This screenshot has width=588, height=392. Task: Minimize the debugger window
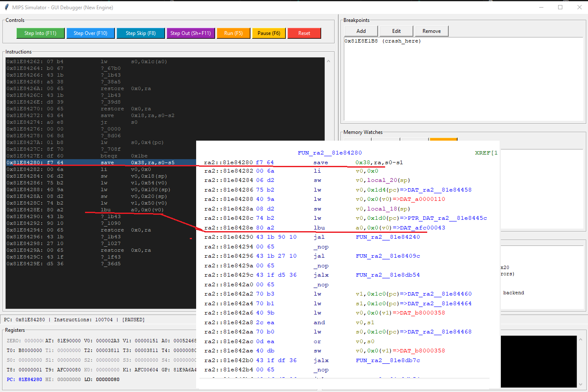coord(541,7)
